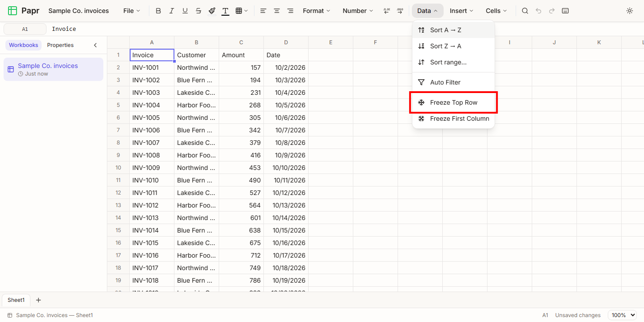The image size is (644, 322).
Task: Align cell text right
Action: pyautogui.click(x=290, y=11)
